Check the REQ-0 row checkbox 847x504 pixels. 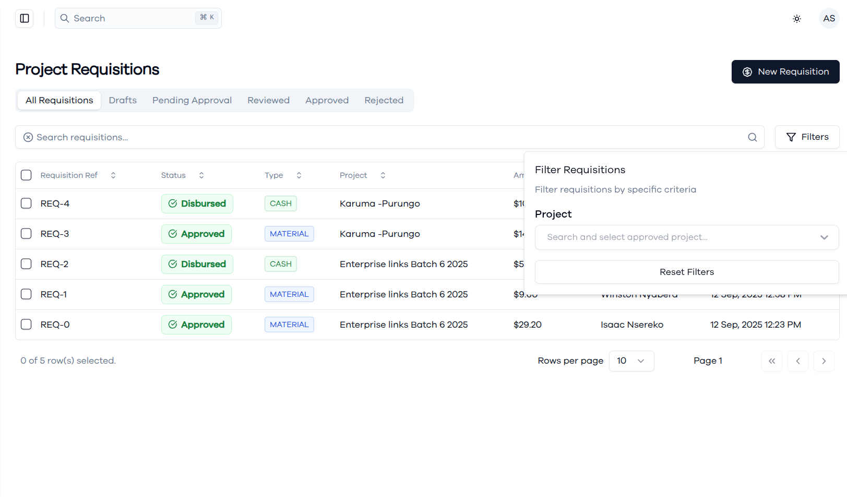26,325
